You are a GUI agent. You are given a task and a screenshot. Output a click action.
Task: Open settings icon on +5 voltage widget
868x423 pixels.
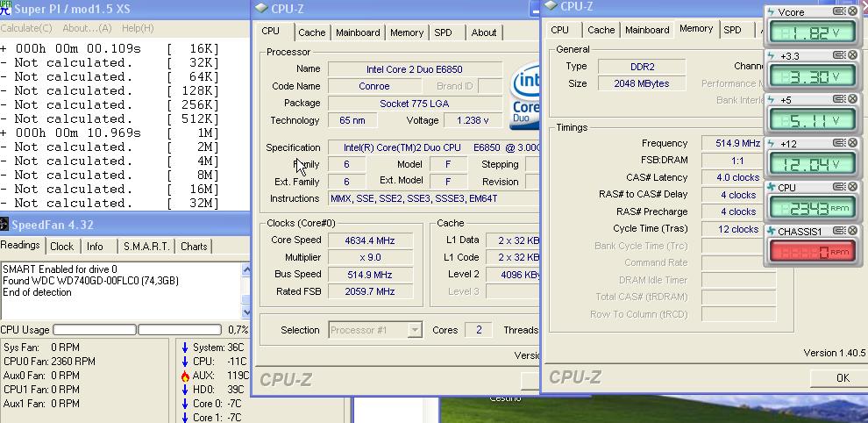pyautogui.click(x=840, y=99)
